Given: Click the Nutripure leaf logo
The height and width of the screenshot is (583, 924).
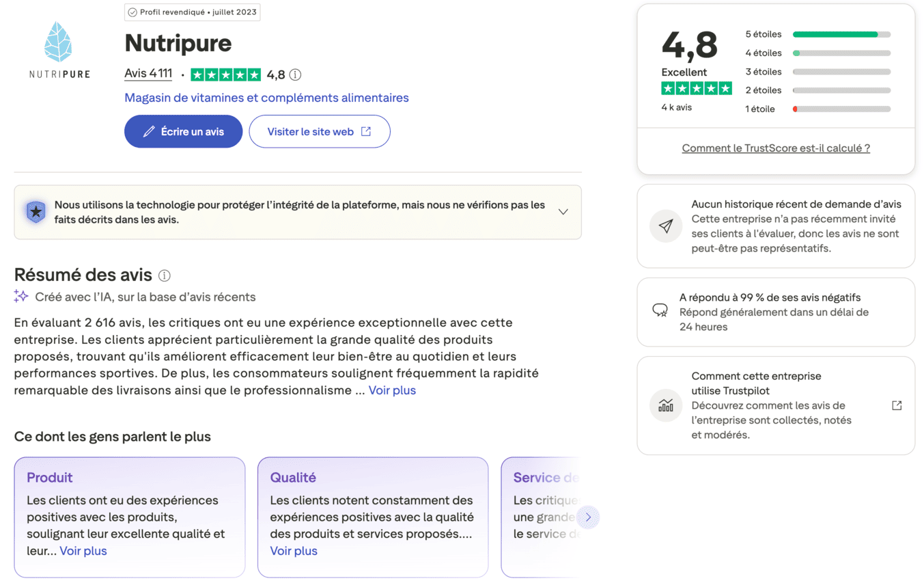Looking at the screenshot, I should (59, 49).
